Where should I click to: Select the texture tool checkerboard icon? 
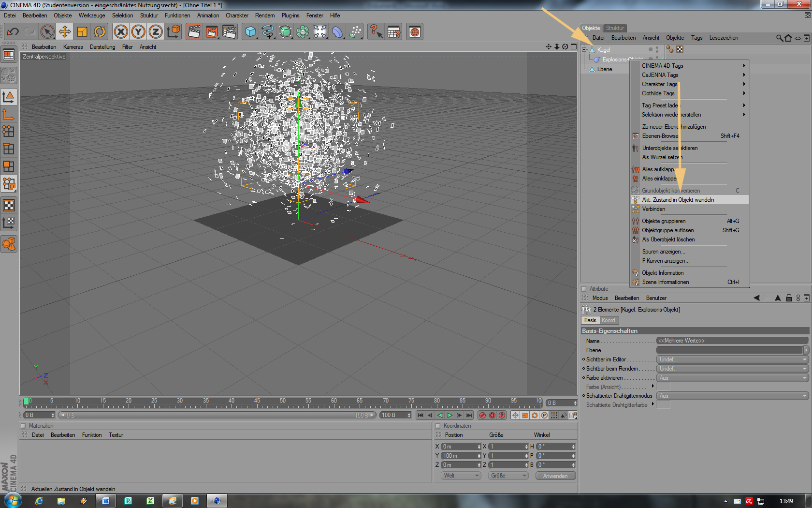[9, 205]
